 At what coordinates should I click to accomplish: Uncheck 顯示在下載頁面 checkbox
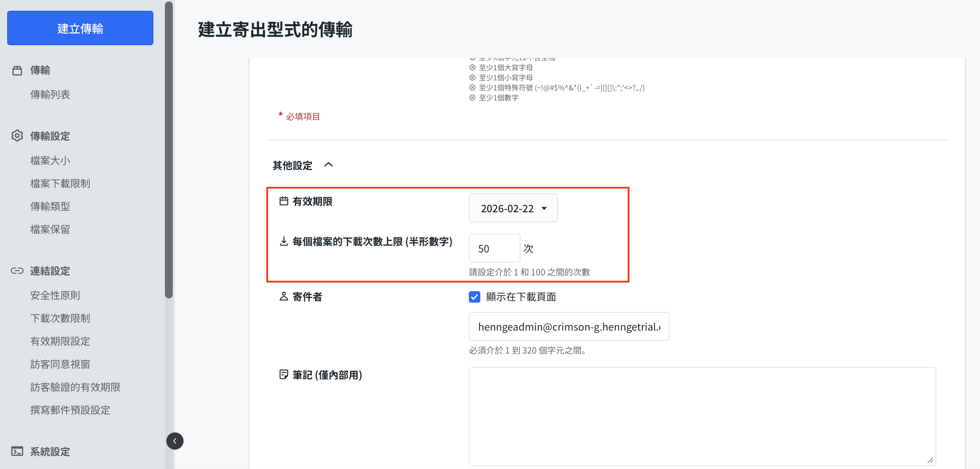474,297
